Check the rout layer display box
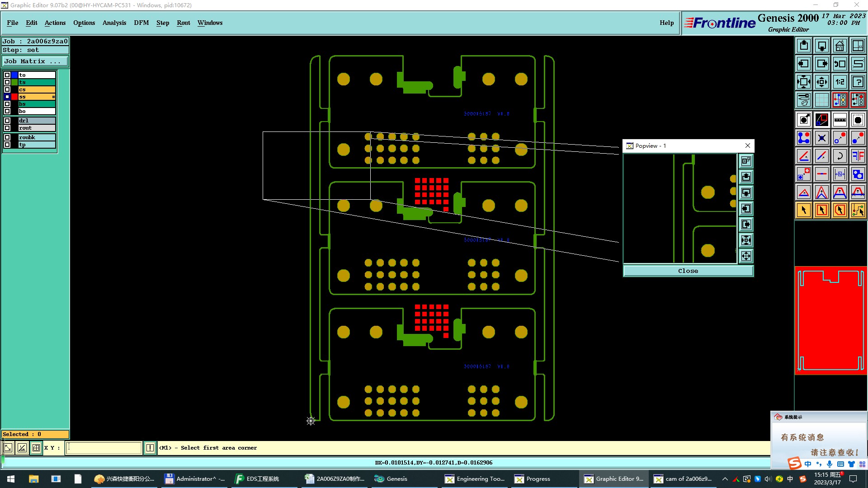The image size is (868, 488). 7,128
